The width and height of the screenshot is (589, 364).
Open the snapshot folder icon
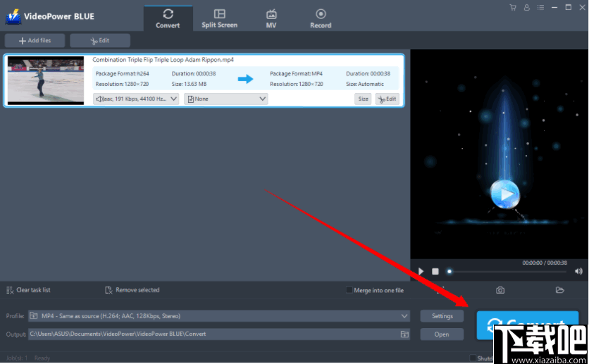click(x=559, y=290)
